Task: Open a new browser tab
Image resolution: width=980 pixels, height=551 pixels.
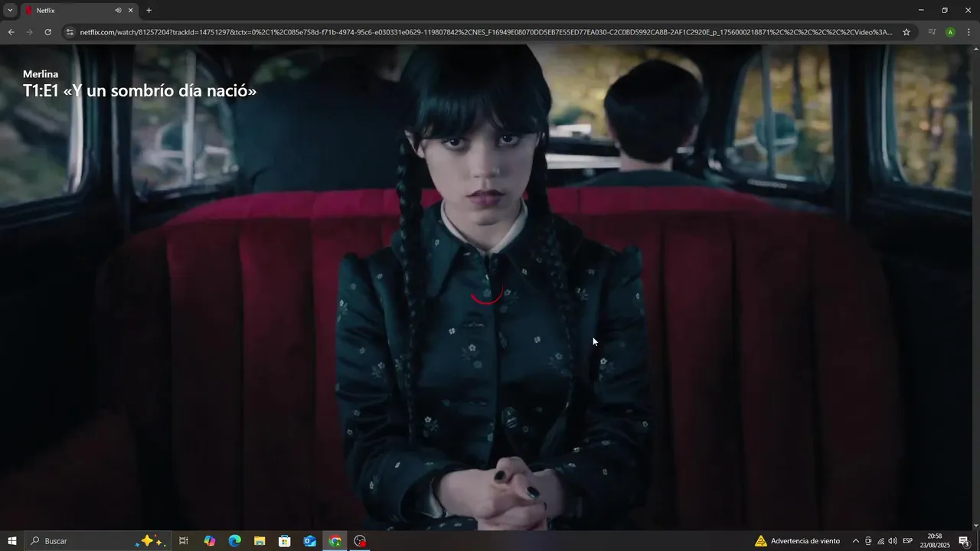Action: pos(149,11)
